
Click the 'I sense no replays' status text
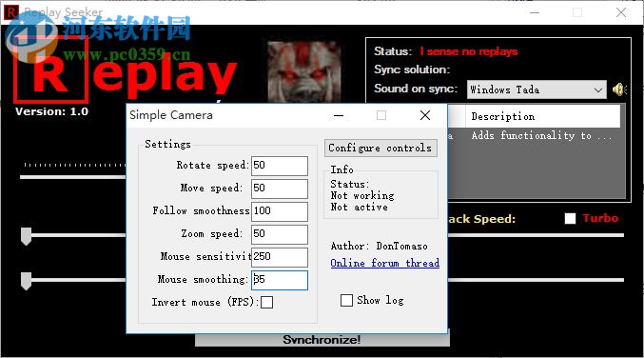(x=469, y=51)
